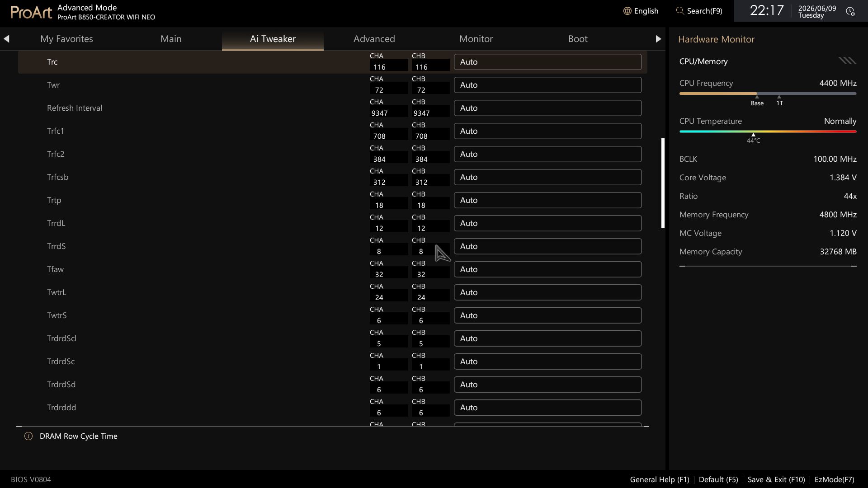Select the Trtp Auto field

pos(547,200)
